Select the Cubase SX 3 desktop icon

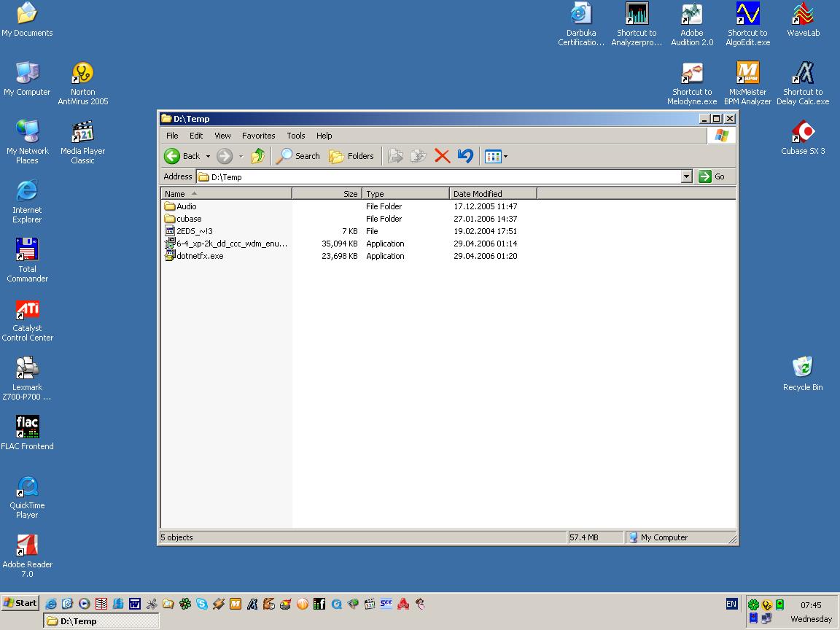click(x=803, y=139)
